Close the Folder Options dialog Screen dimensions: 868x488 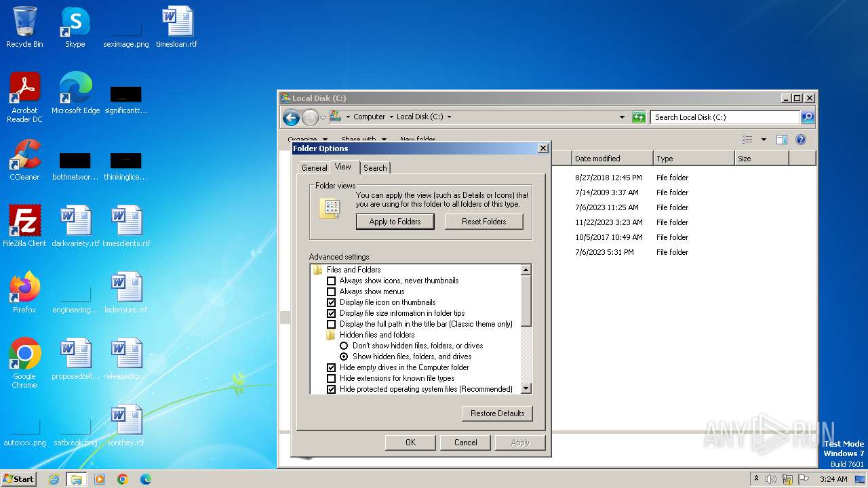(543, 148)
